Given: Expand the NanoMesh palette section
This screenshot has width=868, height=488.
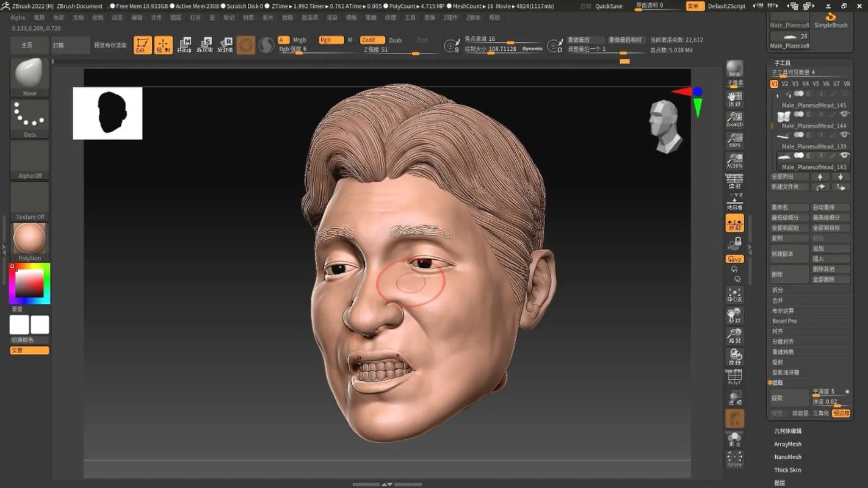Looking at the screenshot, I should [x=787, y=457].
